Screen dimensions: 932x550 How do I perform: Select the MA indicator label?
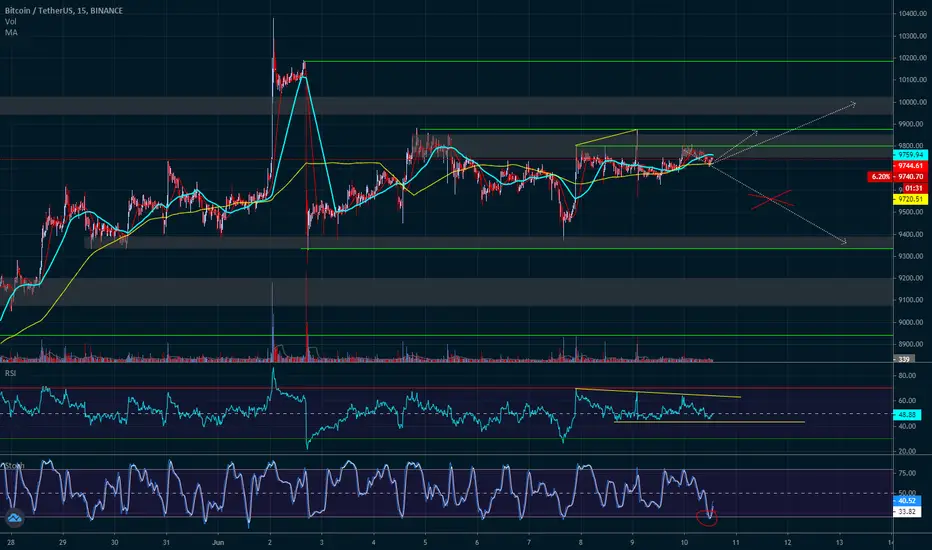11,33
